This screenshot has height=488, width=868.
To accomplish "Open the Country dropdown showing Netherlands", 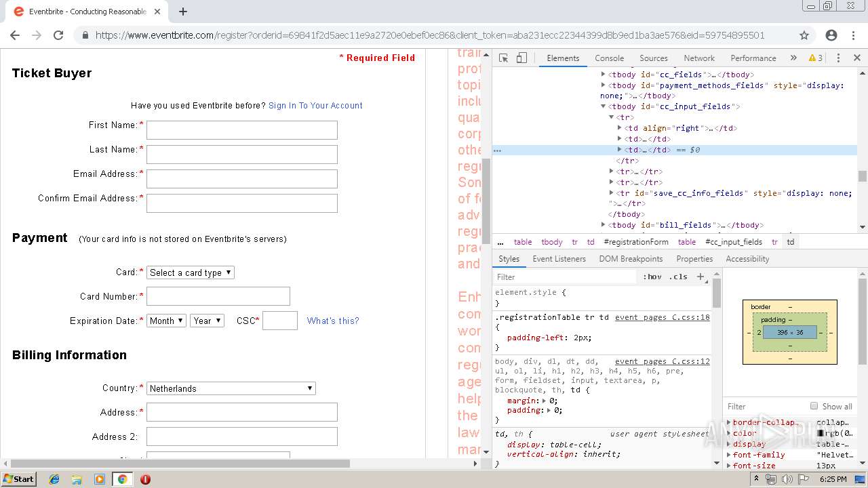I will click(x=231, y=388).
